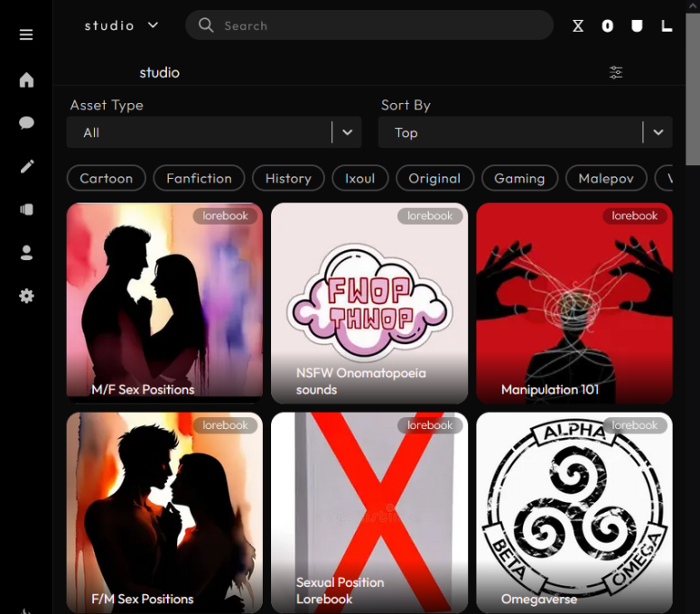Select the History tag chip
Viewport: 700px width, 614px height.
(288, 179)
